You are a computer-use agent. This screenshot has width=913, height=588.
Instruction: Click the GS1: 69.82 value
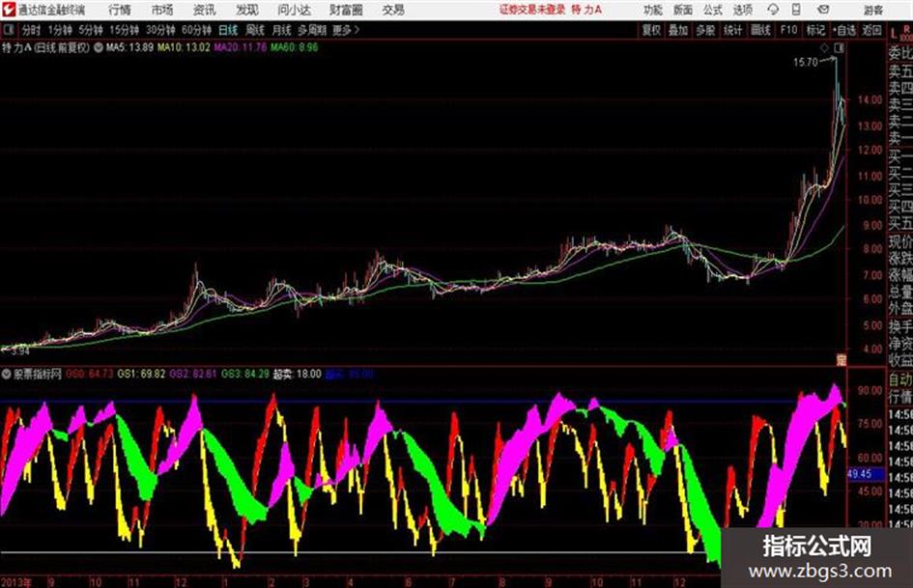tap(141, 374)
